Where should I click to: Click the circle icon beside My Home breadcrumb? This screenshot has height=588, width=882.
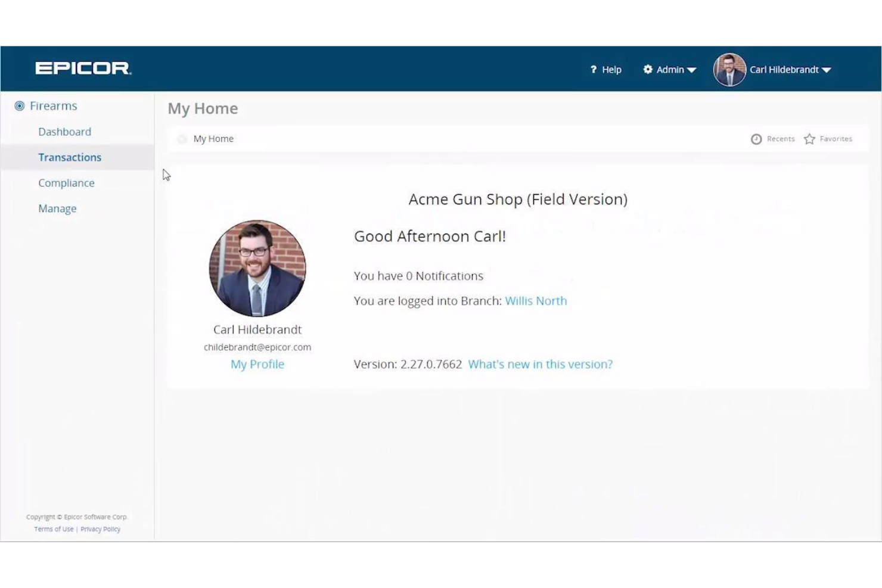(182, 139)
